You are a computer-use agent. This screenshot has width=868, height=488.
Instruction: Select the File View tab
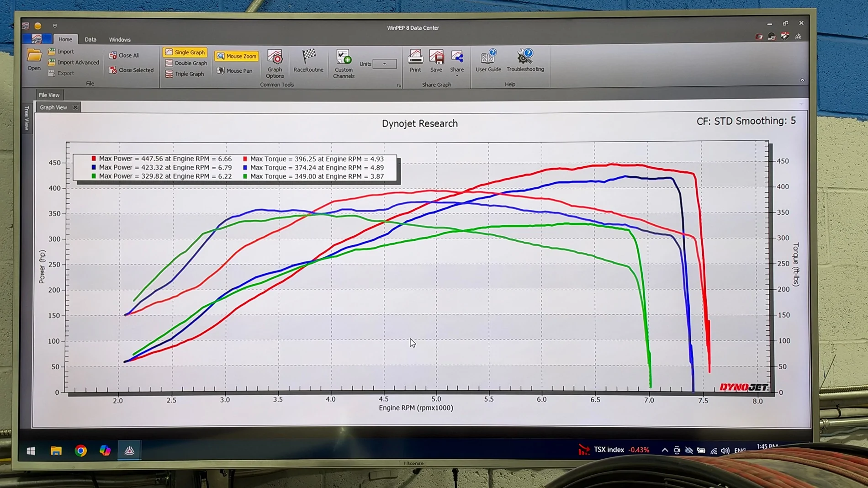click(49, 95)
